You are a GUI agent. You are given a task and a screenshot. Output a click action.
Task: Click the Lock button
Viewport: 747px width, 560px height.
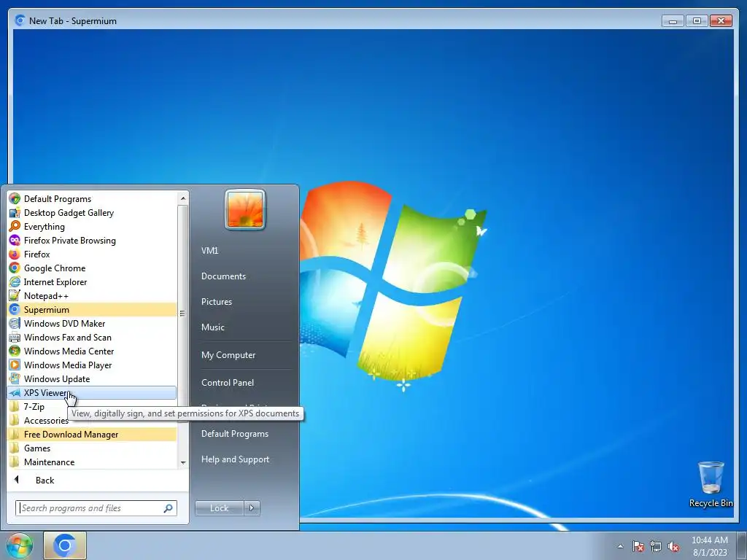219,508
